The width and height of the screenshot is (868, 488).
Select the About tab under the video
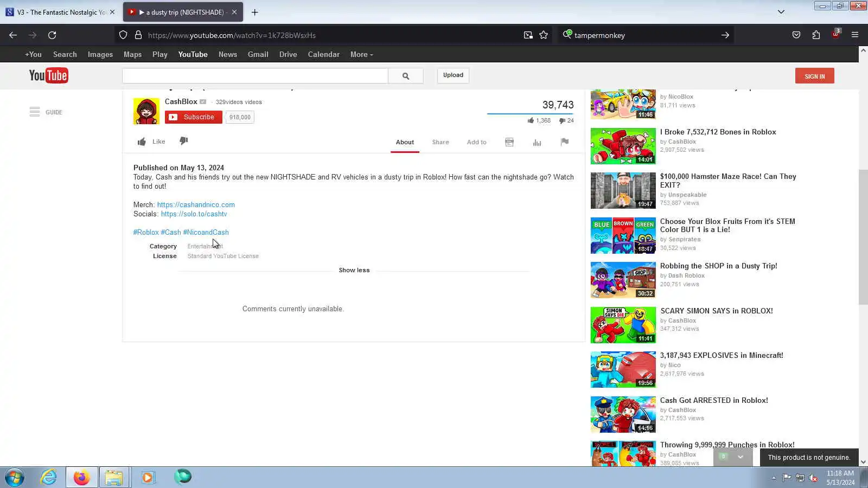pyautogui.click(x=405, y=142)
